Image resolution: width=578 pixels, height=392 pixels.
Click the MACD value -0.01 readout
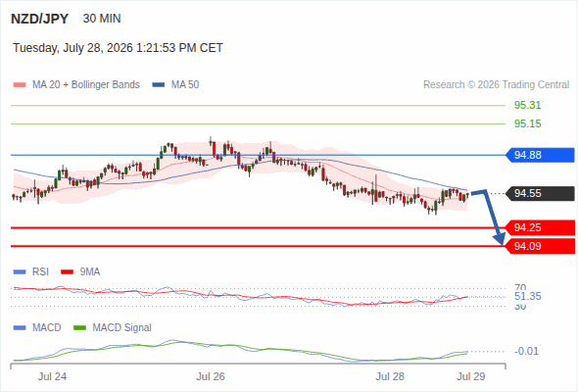click(x=526, y=351)
